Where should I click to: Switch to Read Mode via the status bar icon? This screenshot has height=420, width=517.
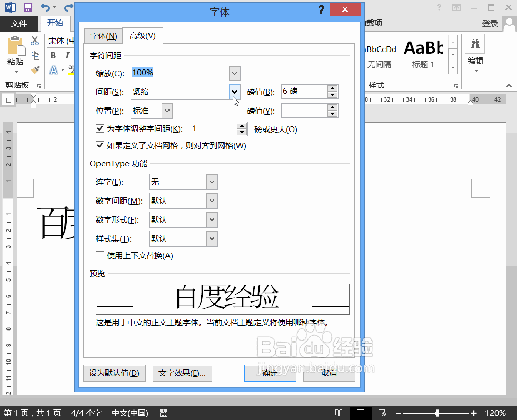pos(339,413)
